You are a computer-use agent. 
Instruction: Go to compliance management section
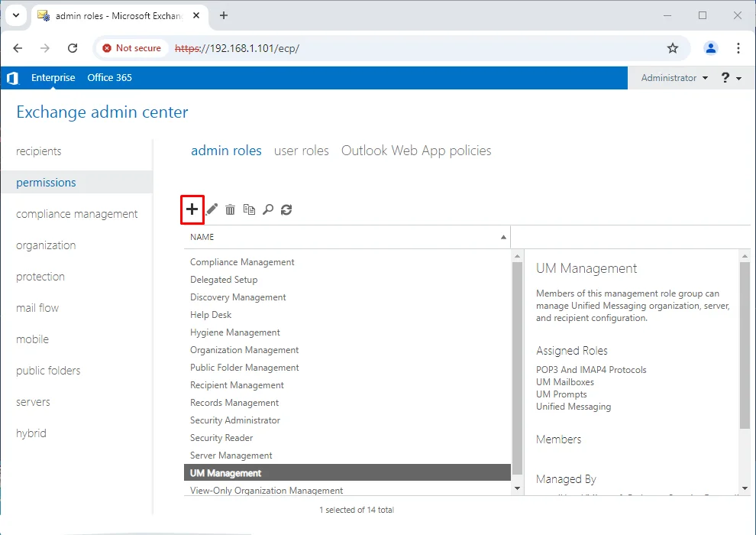tap(77, 214)
